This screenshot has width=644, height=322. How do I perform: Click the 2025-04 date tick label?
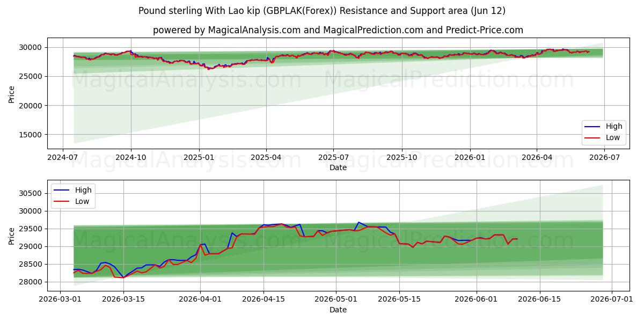click(x=266, y=157)
